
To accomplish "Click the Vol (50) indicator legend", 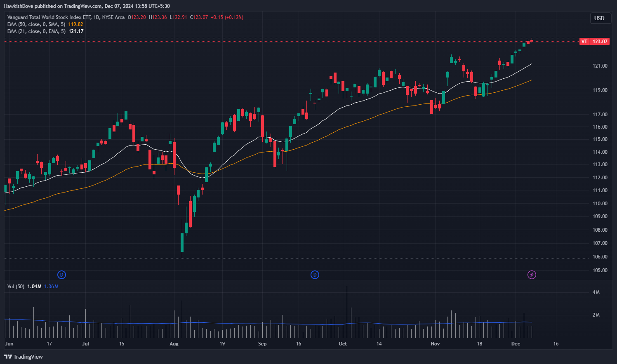I will point(16,287).
